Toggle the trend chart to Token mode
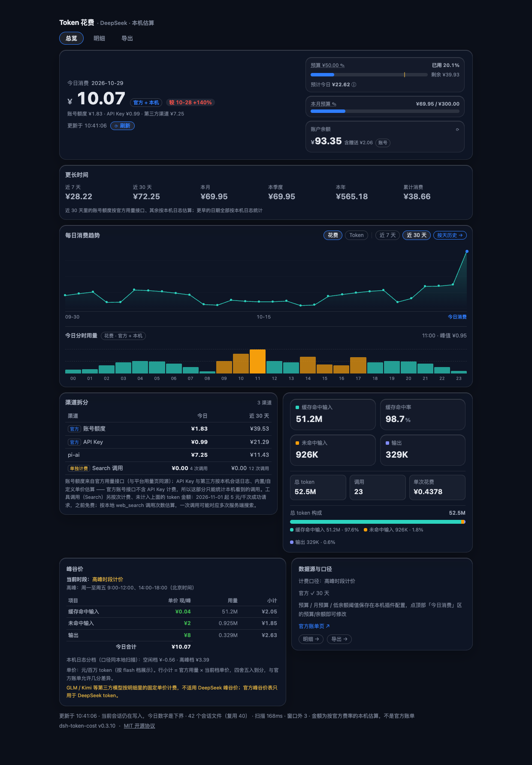This screenshot has height=765, width=532. coord(357,235)
